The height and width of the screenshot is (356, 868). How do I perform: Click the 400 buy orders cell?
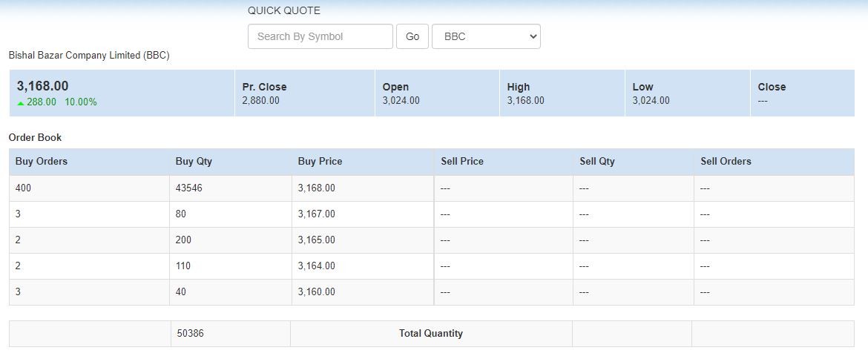tap(89, 188)
